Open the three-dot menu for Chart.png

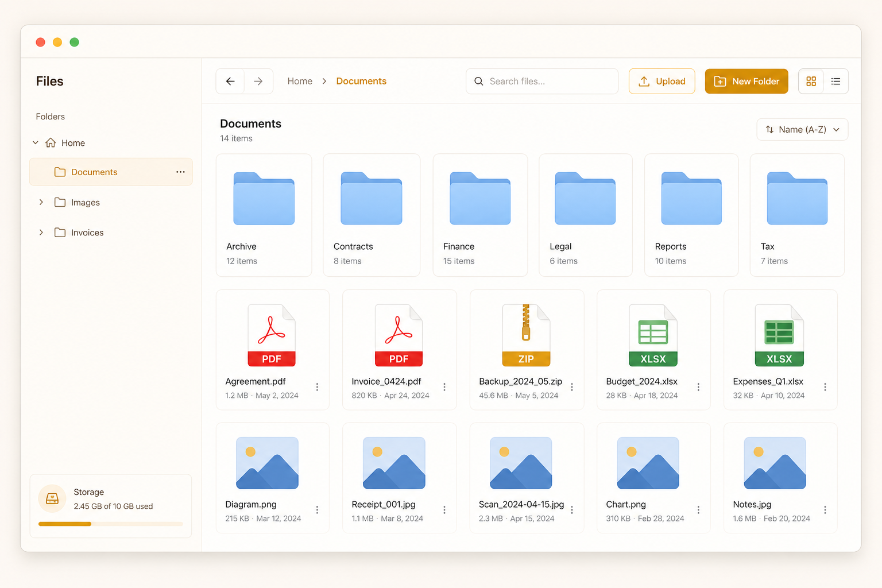pyautogui.click(x=698, y=510)
